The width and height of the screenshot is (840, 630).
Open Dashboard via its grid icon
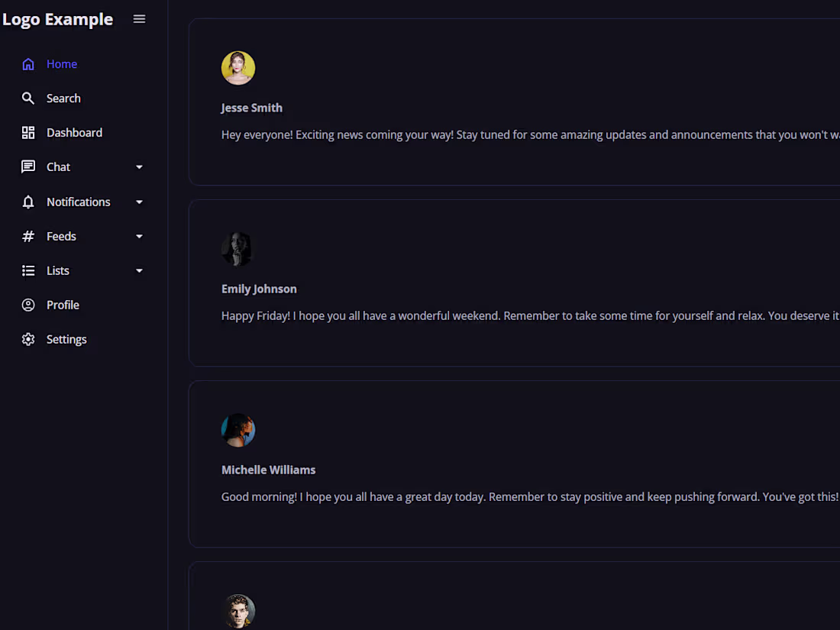(27, 132)
